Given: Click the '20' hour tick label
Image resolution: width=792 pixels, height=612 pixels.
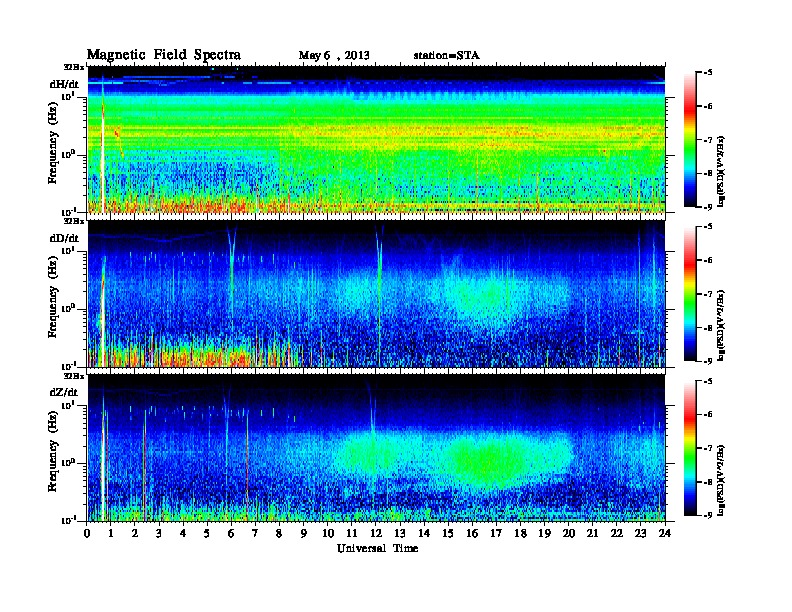Looking at the screenshot, I should [569, 534].
